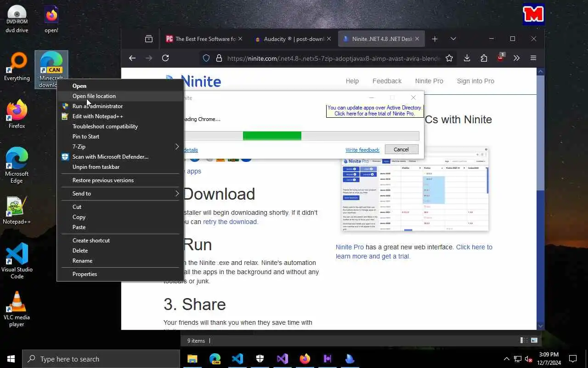This screenshot has width=588, height=368.
Task: Expand the Send to submenu
Action: 120,194
